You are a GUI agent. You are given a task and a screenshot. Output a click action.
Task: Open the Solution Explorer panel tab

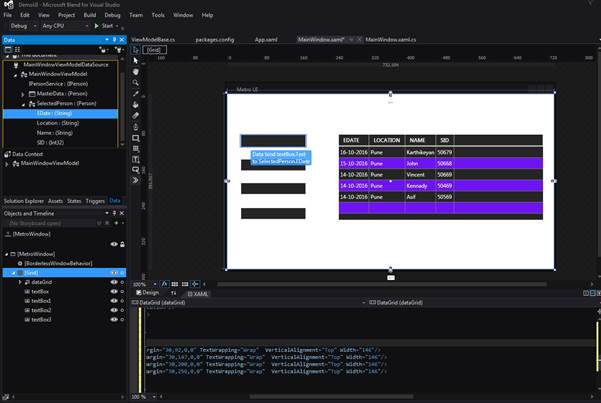(23, 201)
